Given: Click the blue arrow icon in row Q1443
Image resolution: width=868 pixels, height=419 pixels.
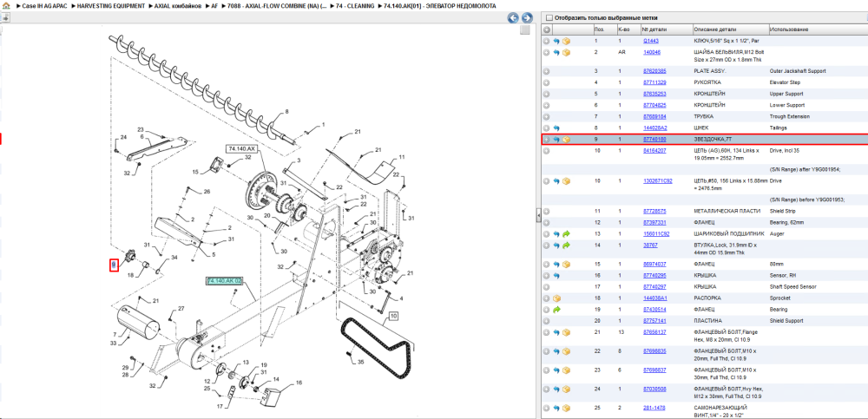Looking at the screenshot, I should click(556, 41).
